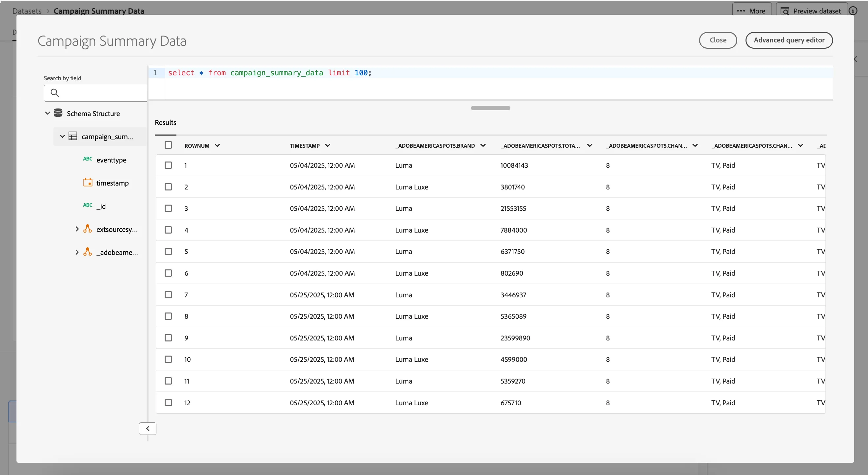Viewport: 868px width, 475px height.
Task: Select the timestamp field in schema tree
Action: 113,183
